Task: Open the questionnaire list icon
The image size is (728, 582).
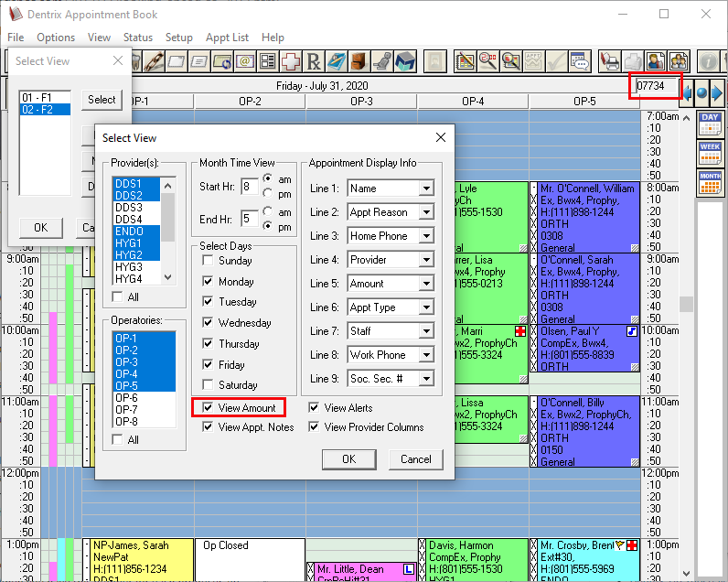Action: [x=268, y=61]
